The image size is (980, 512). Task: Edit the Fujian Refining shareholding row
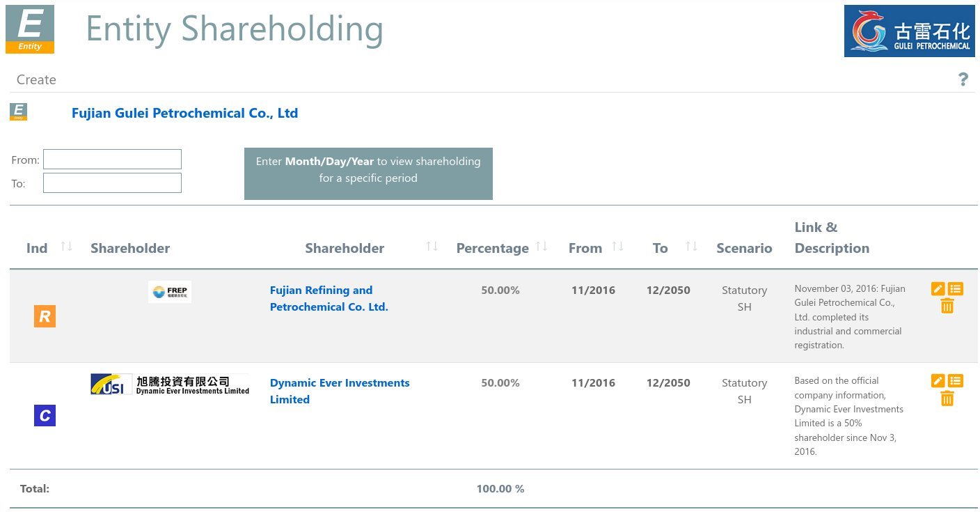[938, 288]
